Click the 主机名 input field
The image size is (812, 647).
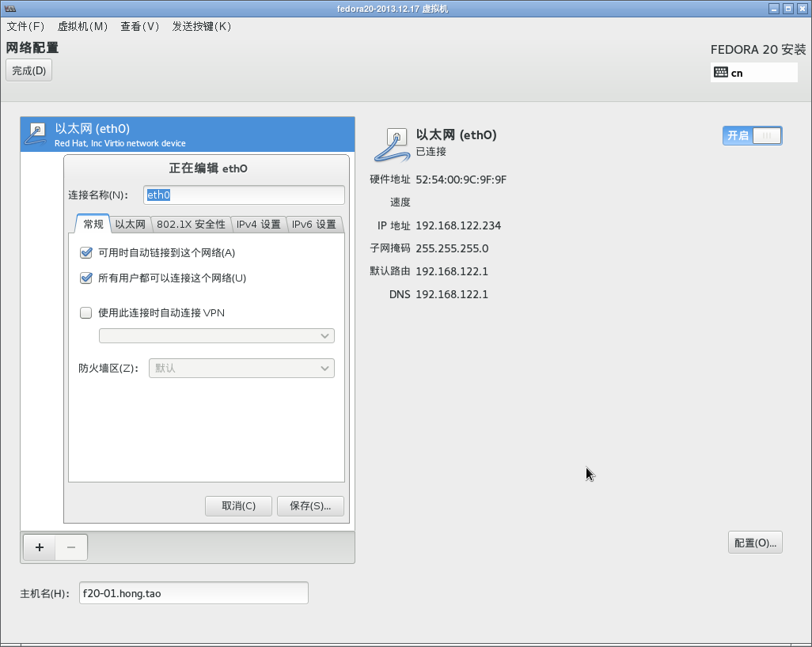click(x=194, y=593)
